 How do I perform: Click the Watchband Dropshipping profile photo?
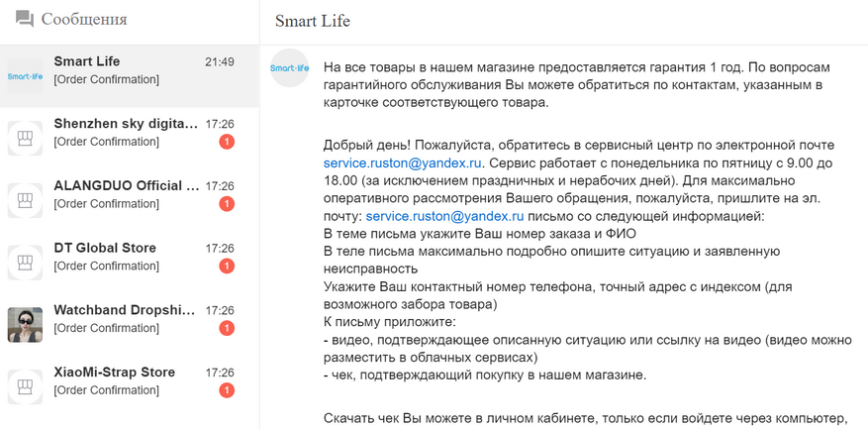pyautogui.click(x=25, y=325)
